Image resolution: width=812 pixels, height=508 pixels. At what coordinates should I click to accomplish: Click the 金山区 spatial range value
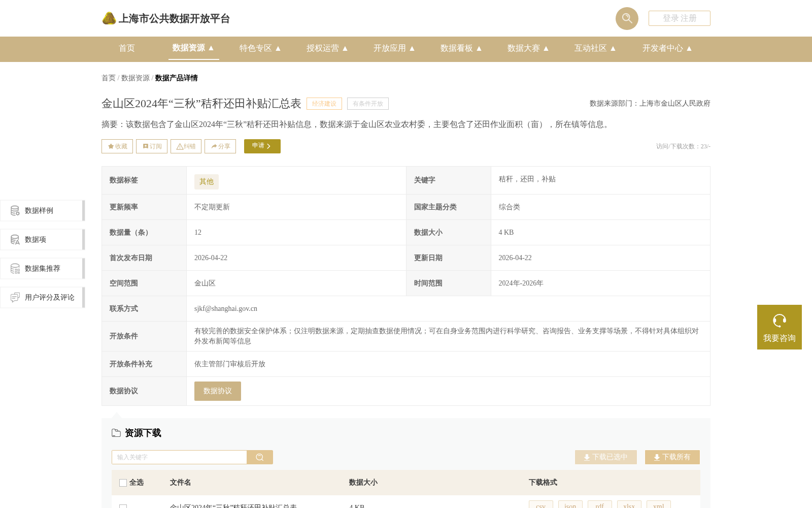click(205, 283)
